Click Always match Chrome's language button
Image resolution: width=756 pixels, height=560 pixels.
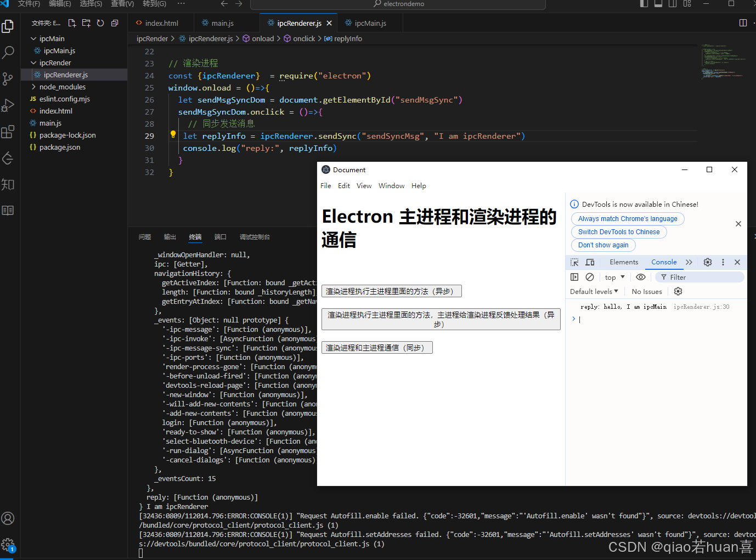point(628,219)
